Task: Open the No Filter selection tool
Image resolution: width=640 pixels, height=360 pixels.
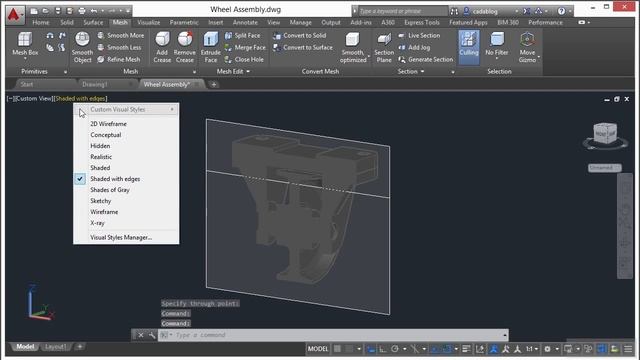Action: pos(497,44)
